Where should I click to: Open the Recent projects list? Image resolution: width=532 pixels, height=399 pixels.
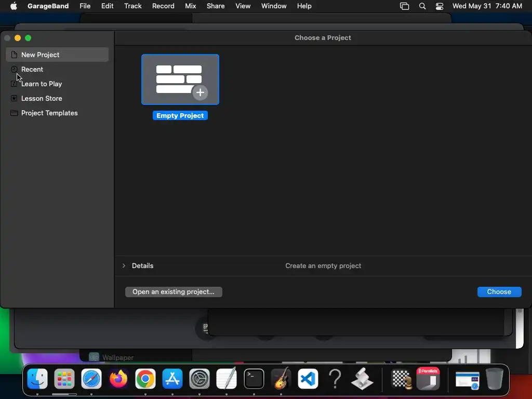tap(57, 69)
